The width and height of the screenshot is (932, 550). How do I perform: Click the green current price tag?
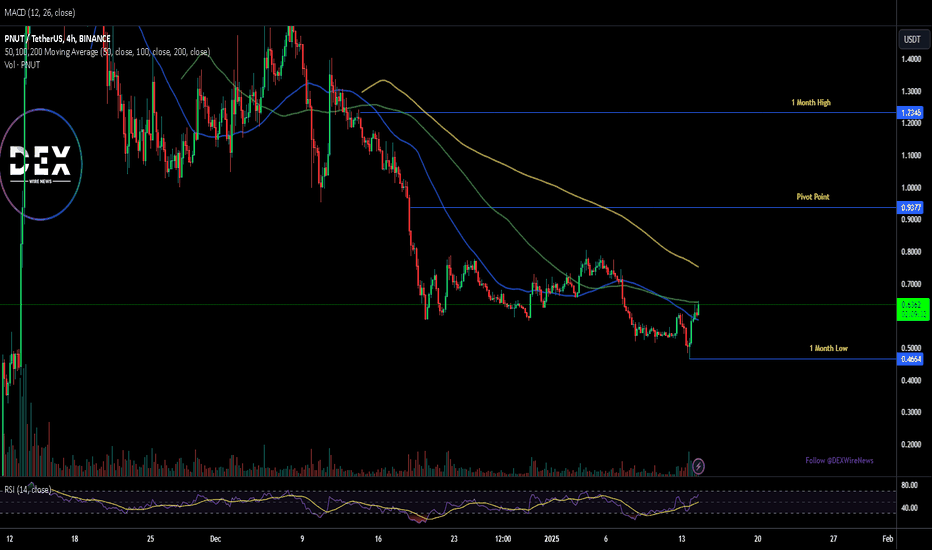pyautogui.click(x=912, y=310)
